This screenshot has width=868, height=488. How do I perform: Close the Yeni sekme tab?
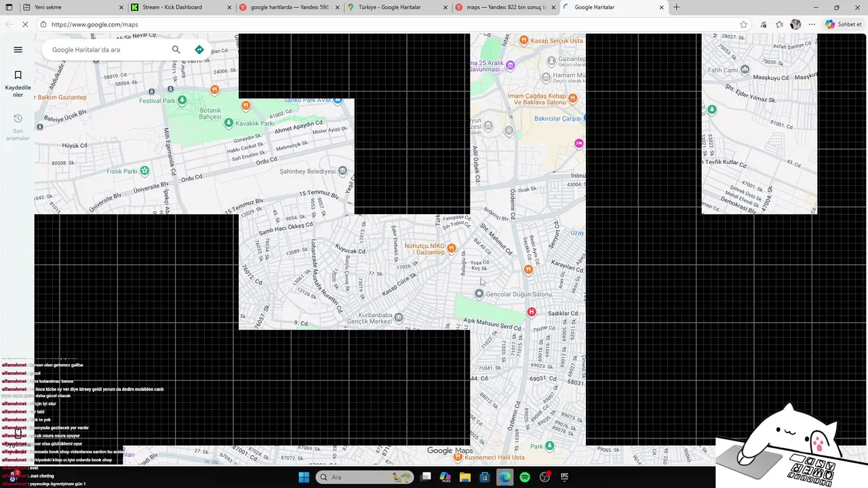click(121, 7)
